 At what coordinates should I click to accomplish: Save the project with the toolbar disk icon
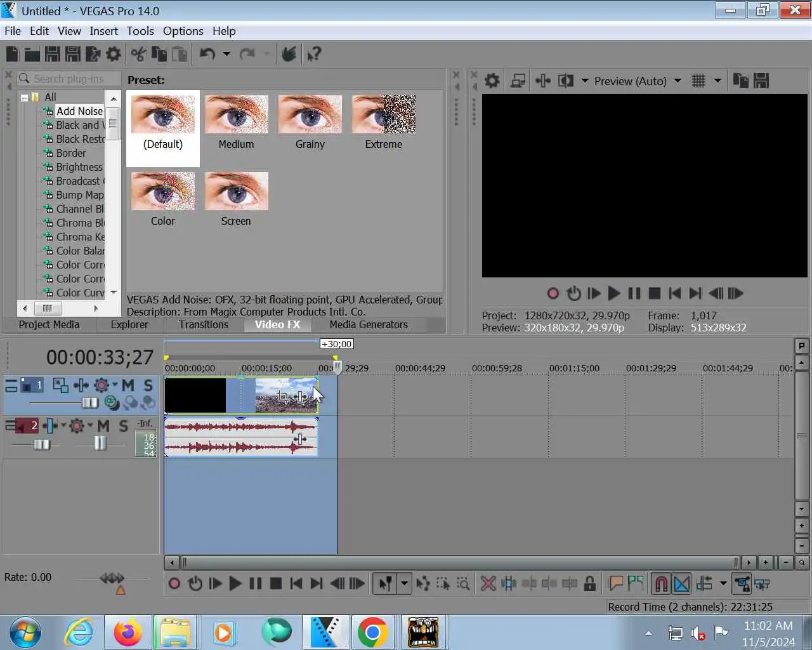coord(52,54)
